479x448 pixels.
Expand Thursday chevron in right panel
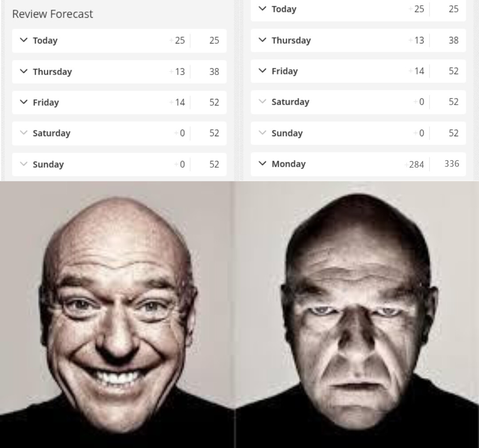[x=262, y=40]
